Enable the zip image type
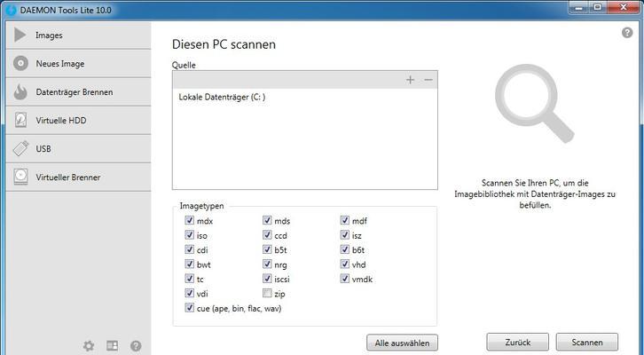This screenshot has width=644, height=355. pyautogui.click(x=267, y=294)
